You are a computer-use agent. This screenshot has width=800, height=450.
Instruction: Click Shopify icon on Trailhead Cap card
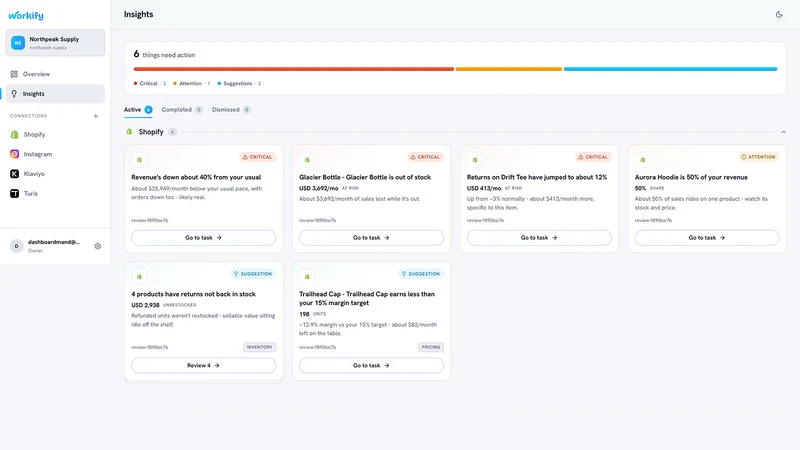point(307,277)
